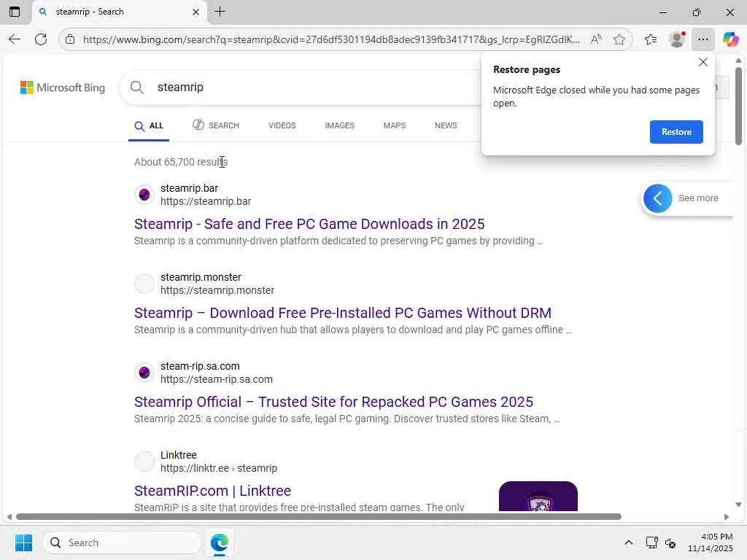The height and width of the screenshot is (560, 747).
Task: Switch to the MAPS tab
Action: [x=395, y=125]
